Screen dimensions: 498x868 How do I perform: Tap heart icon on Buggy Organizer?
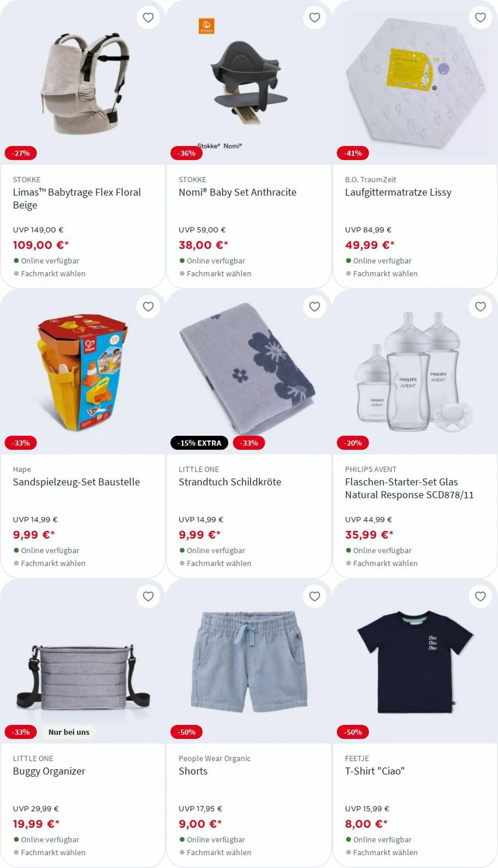point(148,596)
